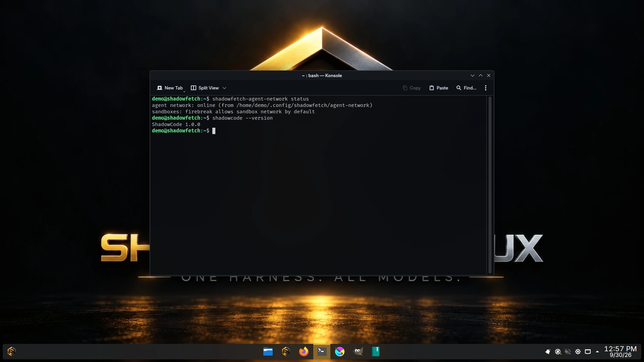The image size is (644, 362).
Task: Select the Konsole terminal taskbar icon
Action: pos(322,352)
